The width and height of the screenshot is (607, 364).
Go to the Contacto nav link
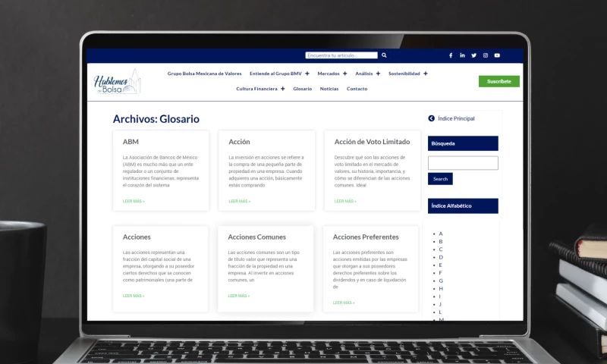[357, 89]
